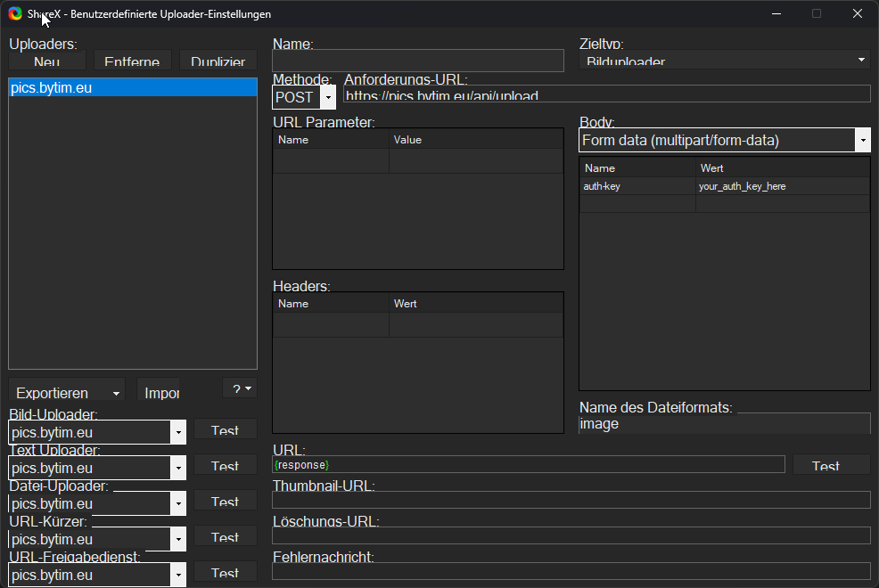The width and height of the screenshot is (879, 588).
Task: Click the Wert column header in Body table
Action: (783, 168)
